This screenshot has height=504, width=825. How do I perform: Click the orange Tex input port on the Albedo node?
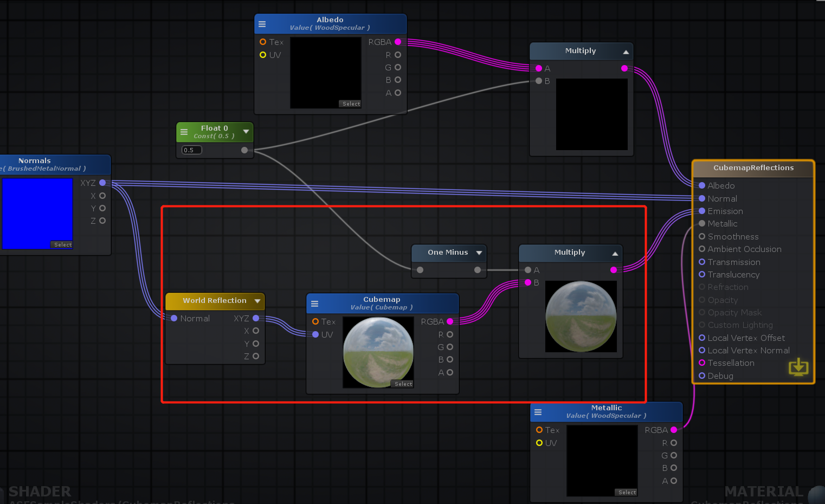[x=263, y=42]
